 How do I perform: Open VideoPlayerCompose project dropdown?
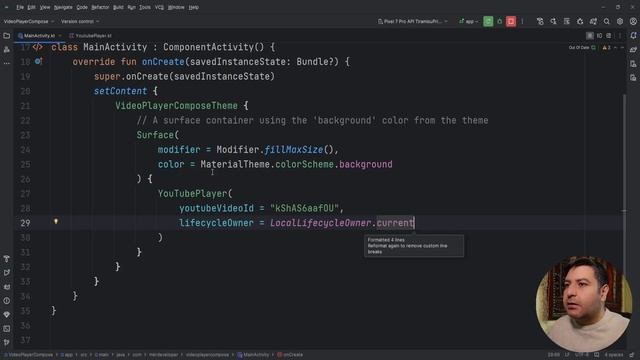[x=29, y=21]
